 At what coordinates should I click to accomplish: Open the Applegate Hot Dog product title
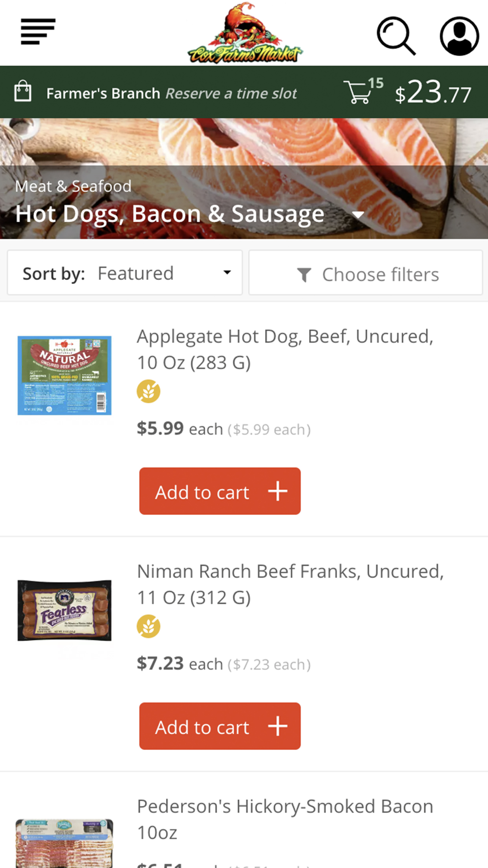(285, 349)
